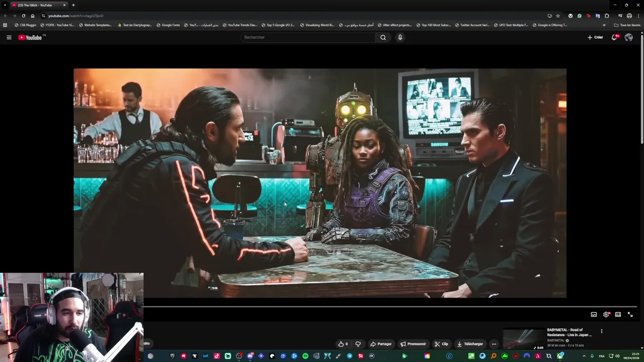644x362 pixels.
Task: Click the magnifier search button
Action: point(383,37)
